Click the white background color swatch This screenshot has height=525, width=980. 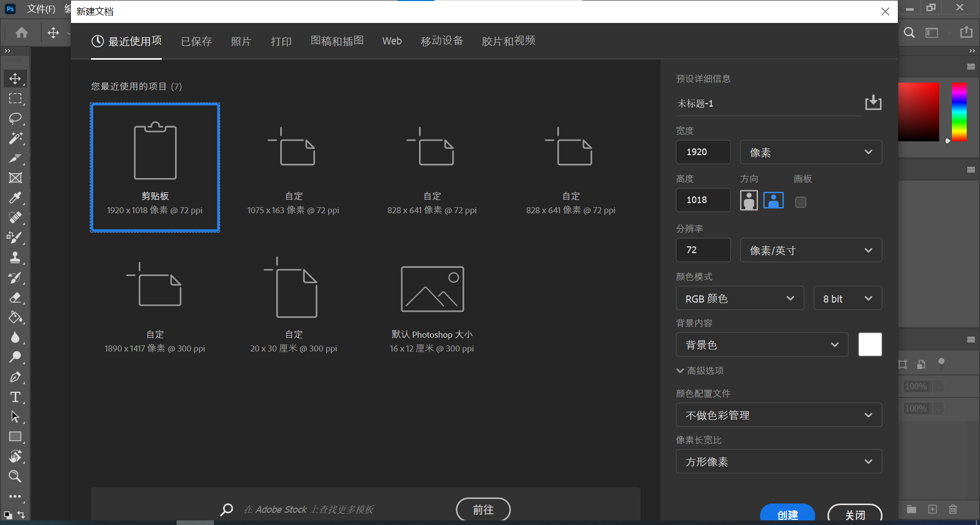(x=870, y=344)
